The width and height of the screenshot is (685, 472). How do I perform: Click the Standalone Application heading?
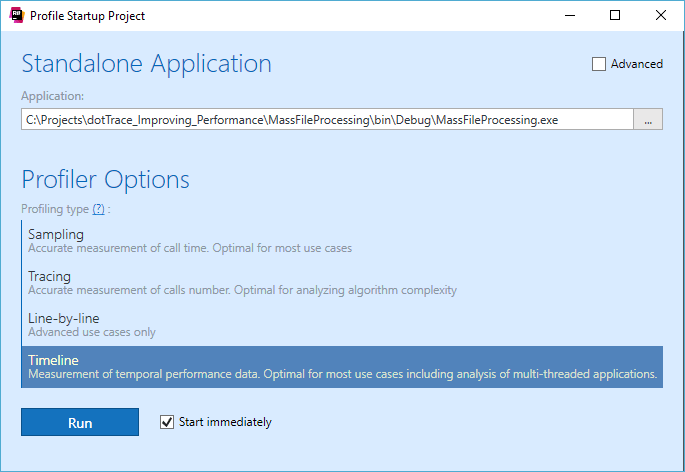(x=146, y=63)
